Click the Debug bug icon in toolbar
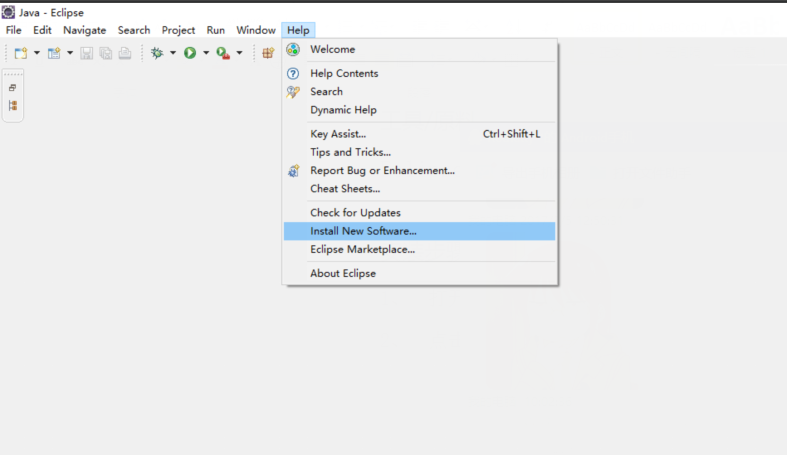Screen dimensions: 787x455 (157, 53)
